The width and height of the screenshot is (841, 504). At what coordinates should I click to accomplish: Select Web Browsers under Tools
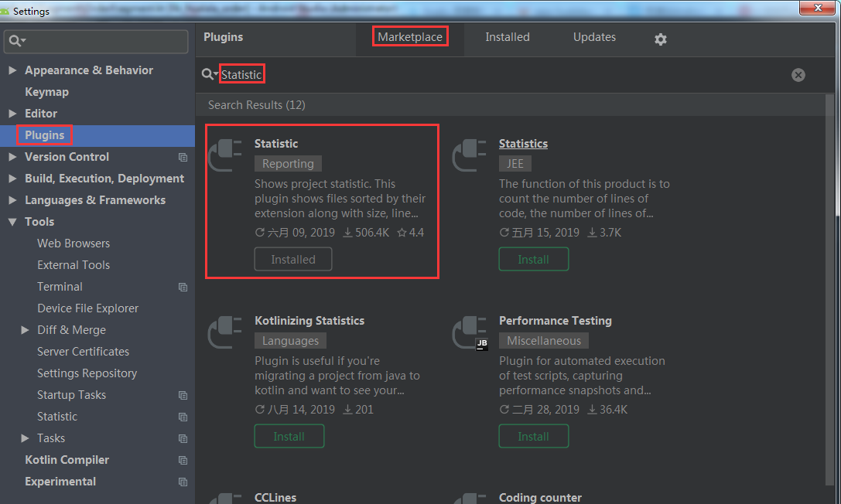coord(74,243)
